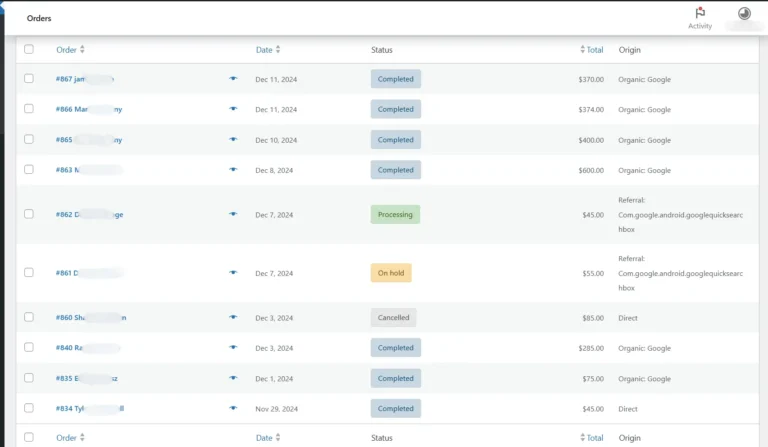
Task: Open the Activity flag icon
Action: 700,14
